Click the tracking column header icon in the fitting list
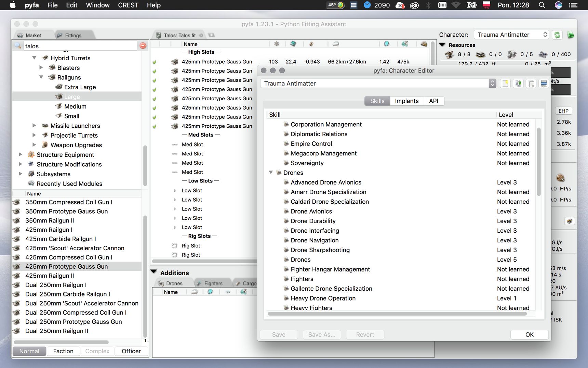 point(311,44)
